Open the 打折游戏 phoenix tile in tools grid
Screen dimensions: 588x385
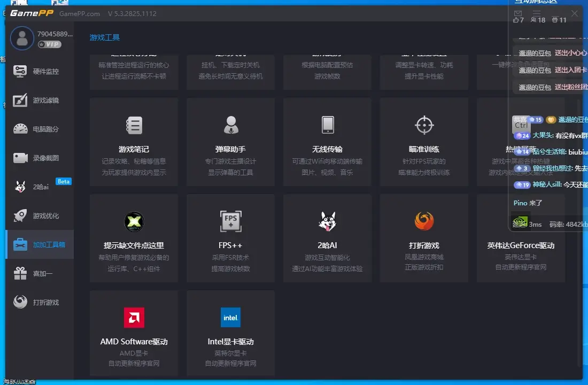click(x=424, y=221)
